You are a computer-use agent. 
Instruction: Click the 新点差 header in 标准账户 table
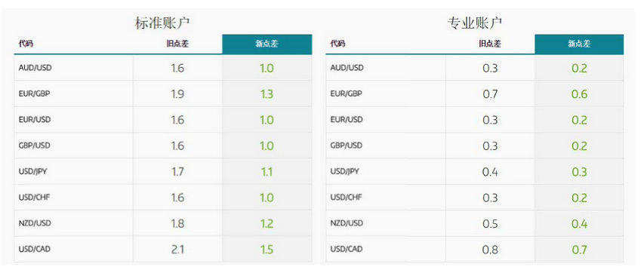[x=267, y=44]
